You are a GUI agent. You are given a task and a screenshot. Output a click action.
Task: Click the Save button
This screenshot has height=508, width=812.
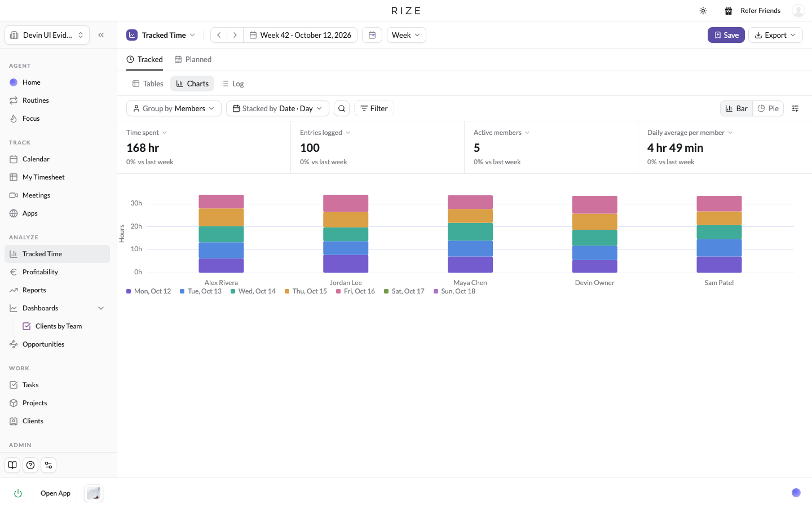(x=726, y=35)
